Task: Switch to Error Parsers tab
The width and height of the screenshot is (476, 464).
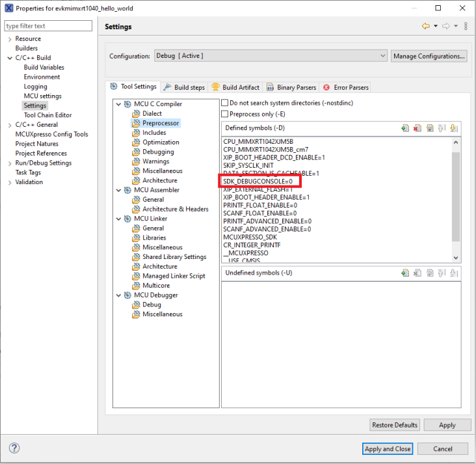Action: (x=345, y=87)
